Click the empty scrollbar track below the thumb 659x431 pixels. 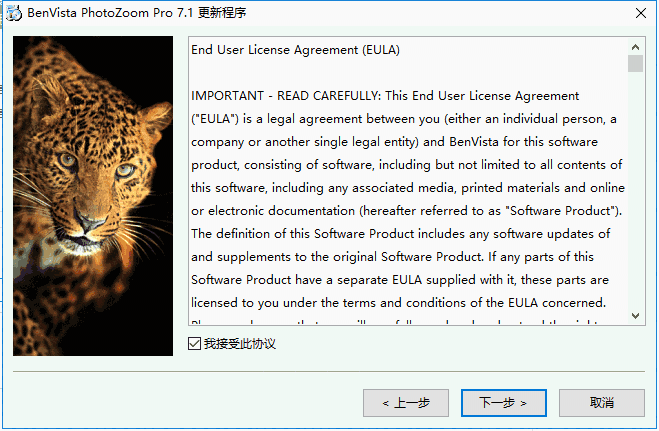point(635,189)
